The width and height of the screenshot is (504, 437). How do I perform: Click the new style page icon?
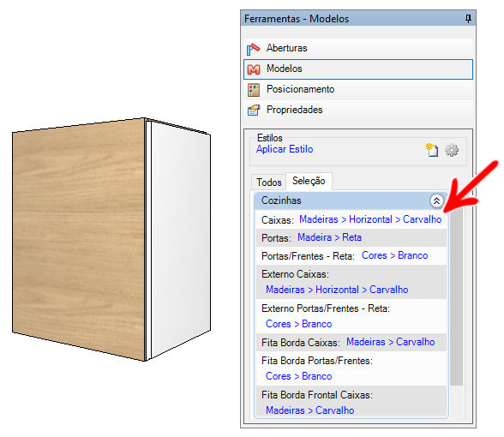pyautogui.click(x=432, y=150)
